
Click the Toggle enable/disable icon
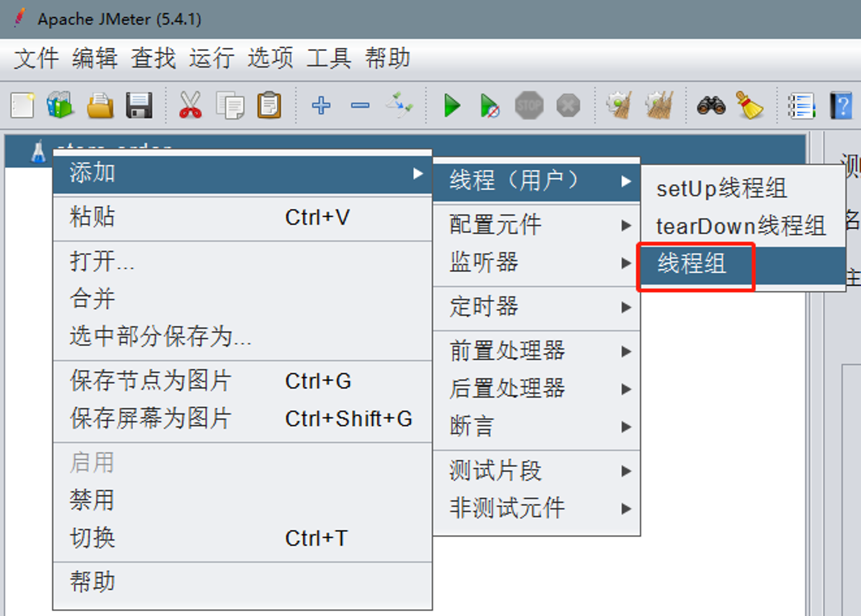tap(400, 105)
